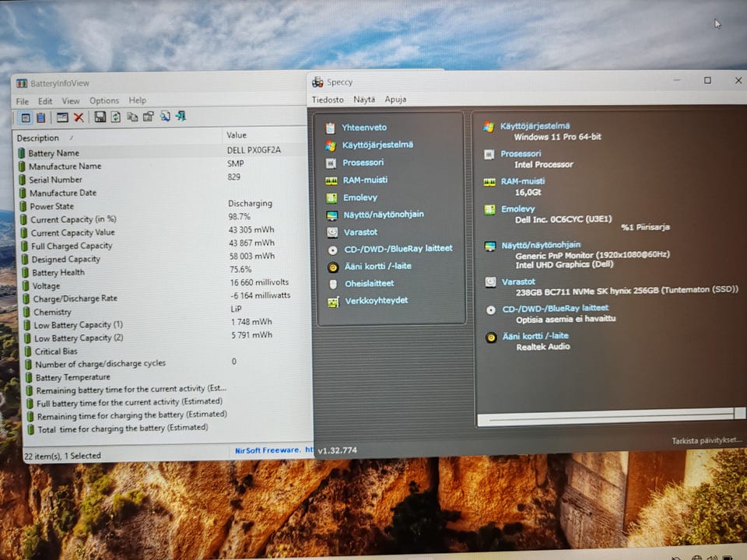747x560 pixels.
Task: Click Speccy horizontal scrollbar in summary pane
Action: click(x=612, y=417)
